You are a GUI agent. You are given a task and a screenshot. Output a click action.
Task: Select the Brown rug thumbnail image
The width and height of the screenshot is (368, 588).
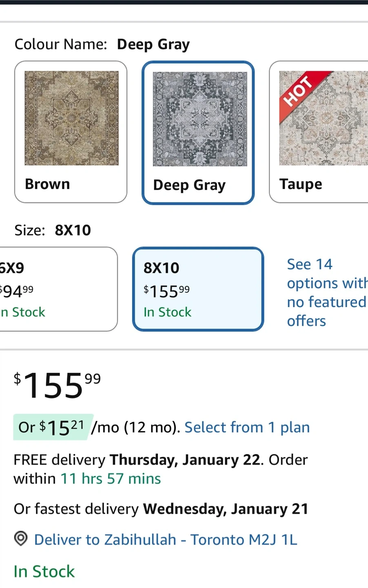[x=71, y=118]
